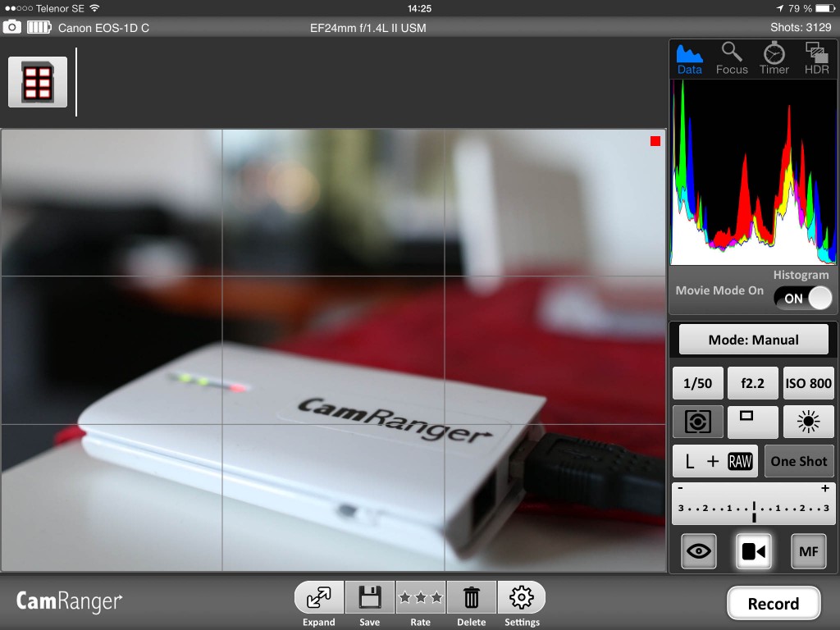The width and height of the screenshot is (840, 630).
Task: Save the image with the floppy icon
Action: (x=370, y=598)
